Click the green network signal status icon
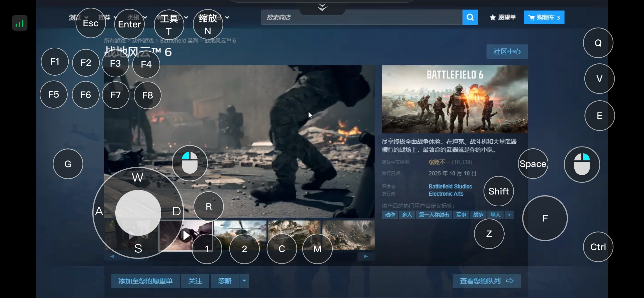This screenshot has height=298, width=644. 20,23
